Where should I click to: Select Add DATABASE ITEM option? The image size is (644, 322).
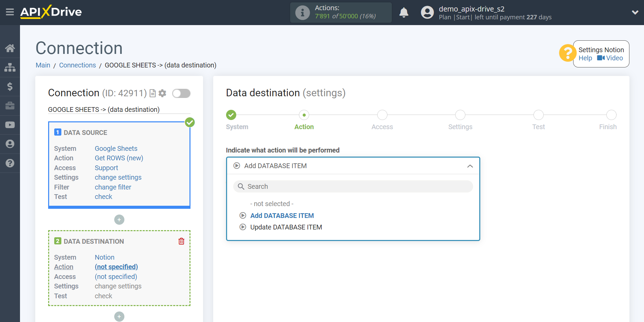click(x=282, y=216)
